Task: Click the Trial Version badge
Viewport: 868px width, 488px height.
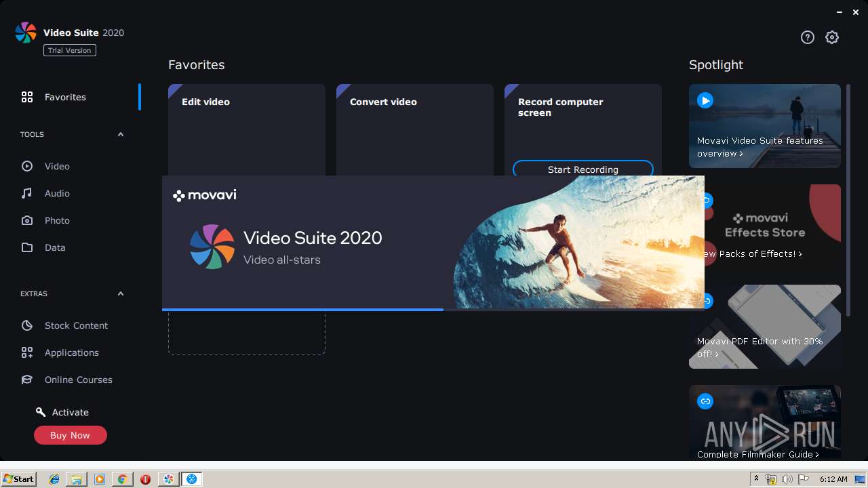Action: [x=70, y=50]
